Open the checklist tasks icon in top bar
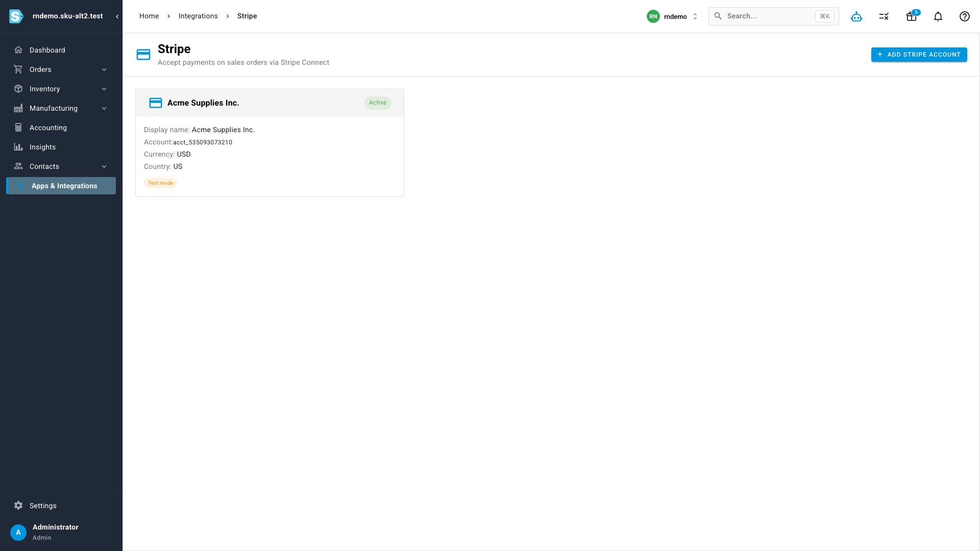980x551 pixels. point(884,16)
